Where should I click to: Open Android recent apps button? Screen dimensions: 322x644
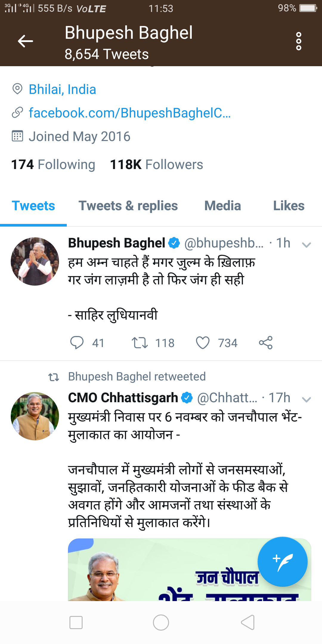[x=76, y=623]
